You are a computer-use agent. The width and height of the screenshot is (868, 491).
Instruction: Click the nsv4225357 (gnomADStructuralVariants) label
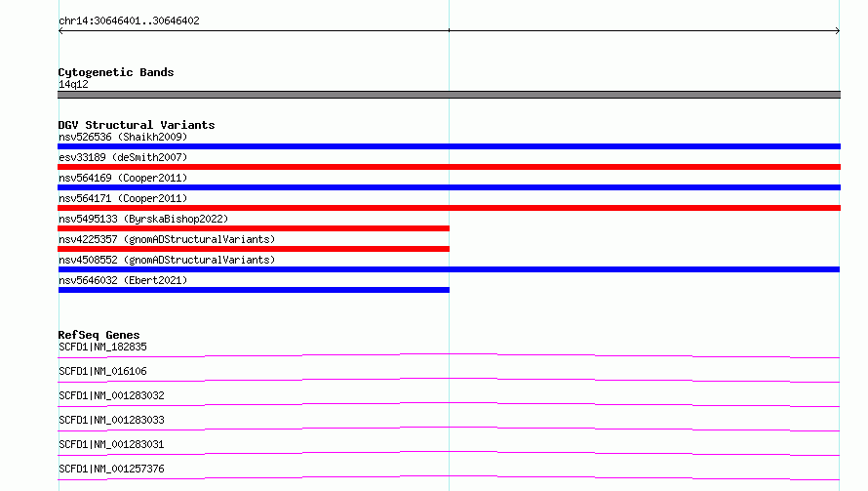(x=167, y=239)
